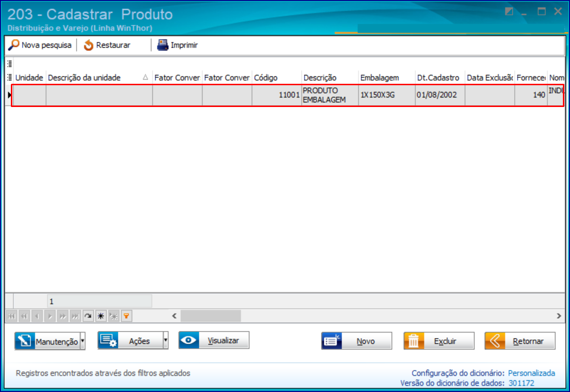Viewport: 570px width, 392px height.
Task: Click the first Fator Conver column header
Action: pos(177,78)
